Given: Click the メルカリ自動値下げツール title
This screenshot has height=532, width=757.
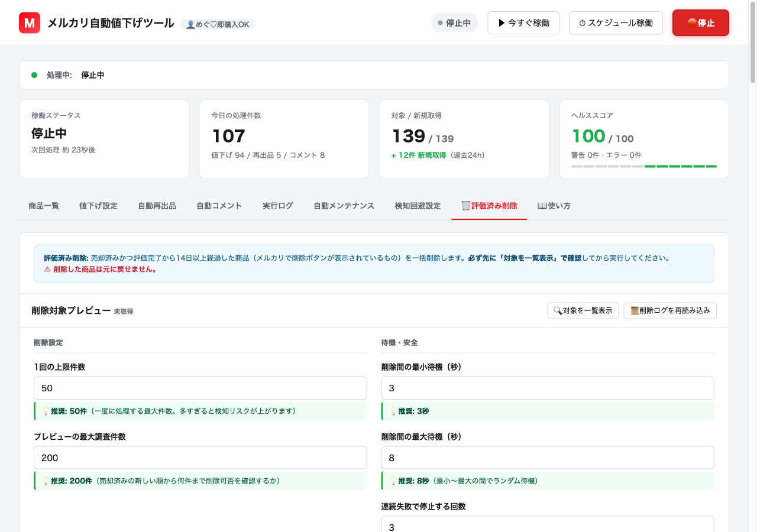Looking at the screenshot, I should [x=111, y=23].
